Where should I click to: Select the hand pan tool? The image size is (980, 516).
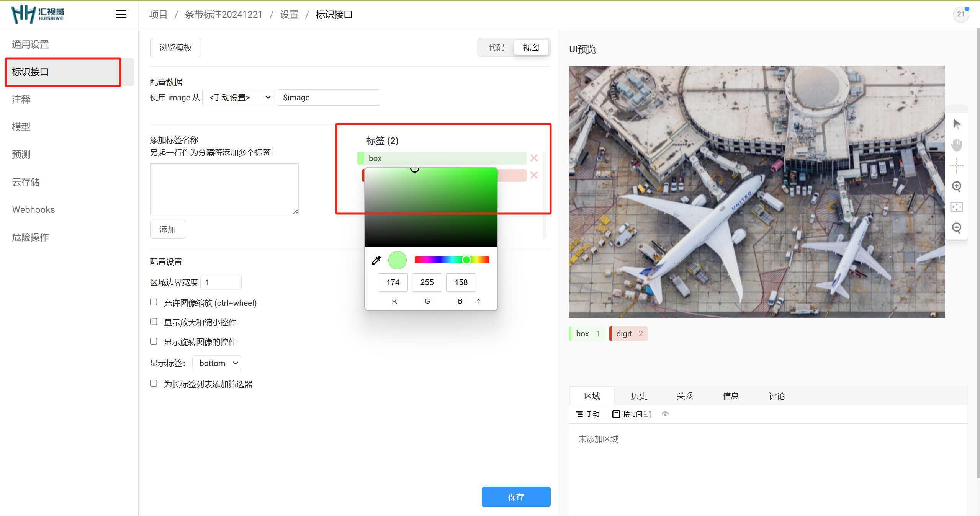956,145
